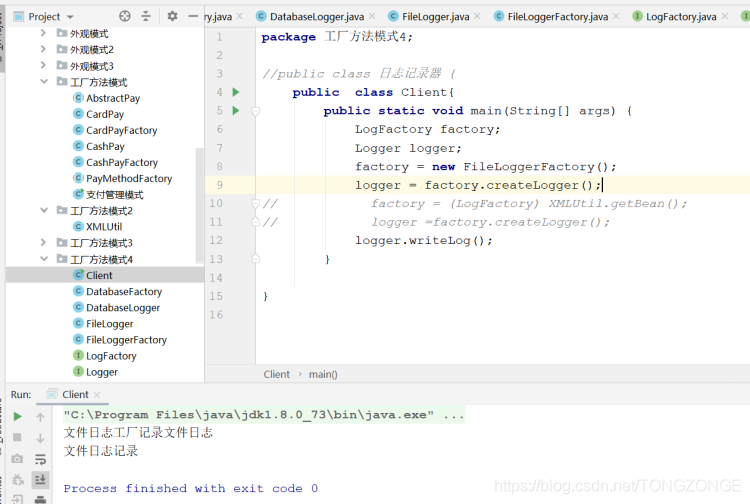Rerun Client with green play button
The width and height of the screenshot is (750, 504).
pos(18,416)
